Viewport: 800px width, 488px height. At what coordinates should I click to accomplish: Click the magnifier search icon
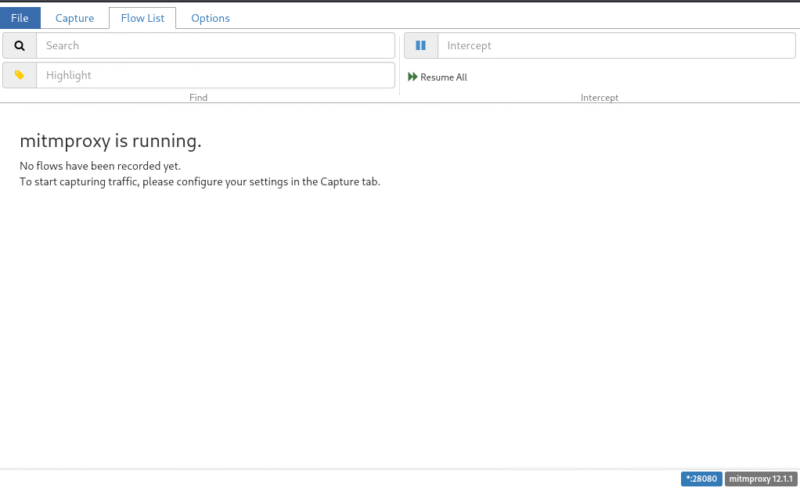(x=19, y=45)
